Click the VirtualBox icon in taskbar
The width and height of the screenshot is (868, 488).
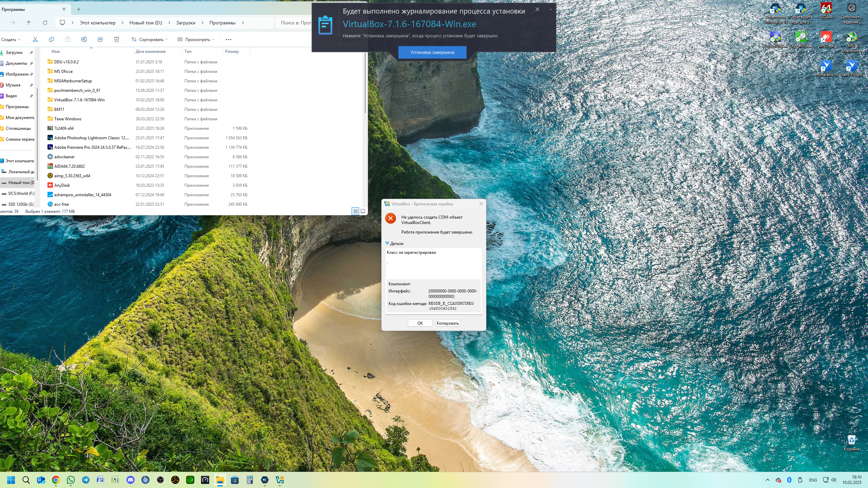click(280, 480)
